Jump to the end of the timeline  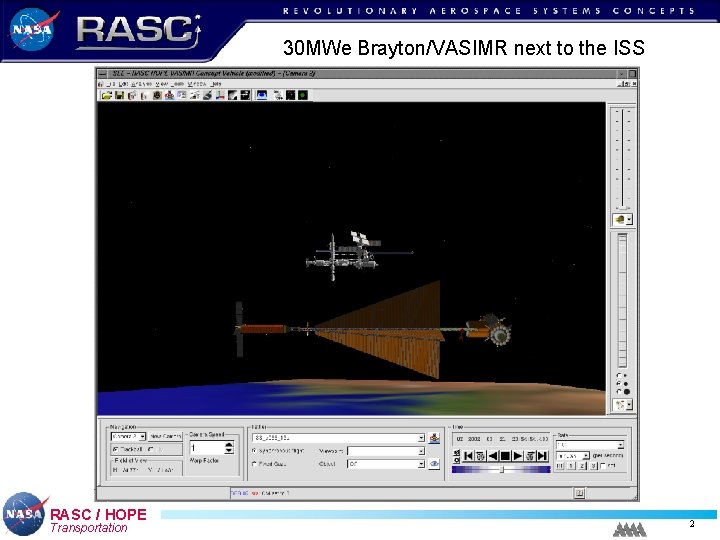pos(543,456)
